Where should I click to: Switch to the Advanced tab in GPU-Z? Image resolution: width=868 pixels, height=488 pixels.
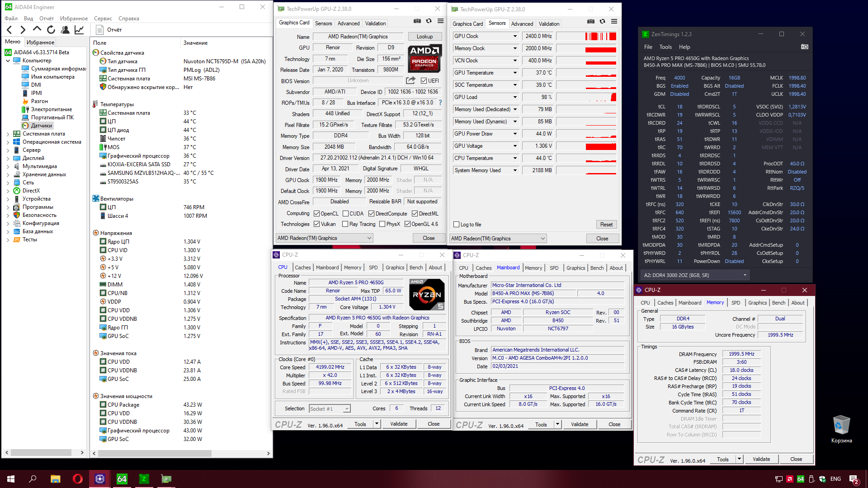tap(348, 23)
